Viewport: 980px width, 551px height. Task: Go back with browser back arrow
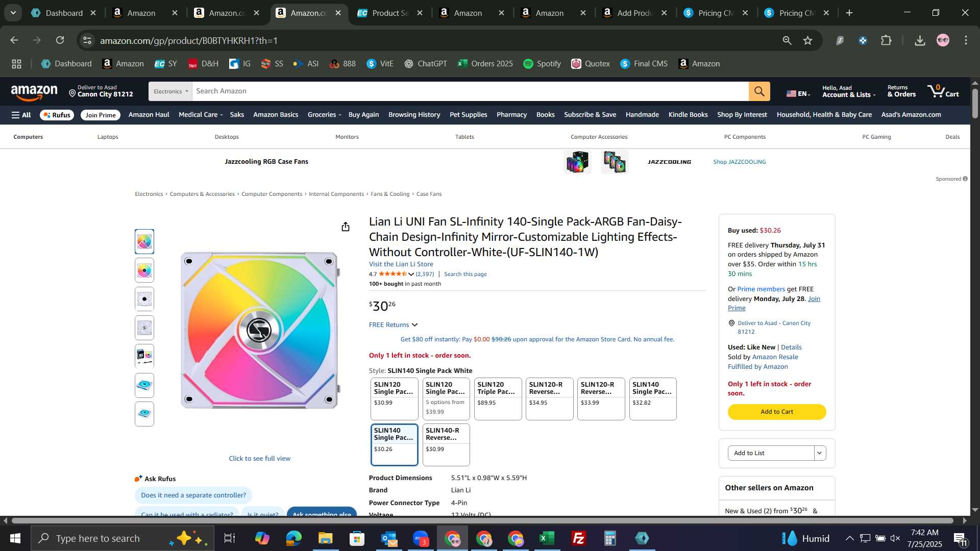click(14, 40)
